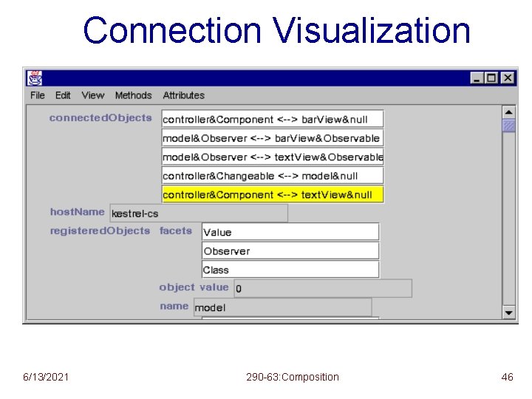Click the scrollbar up arrow

[x=508, y=112]
